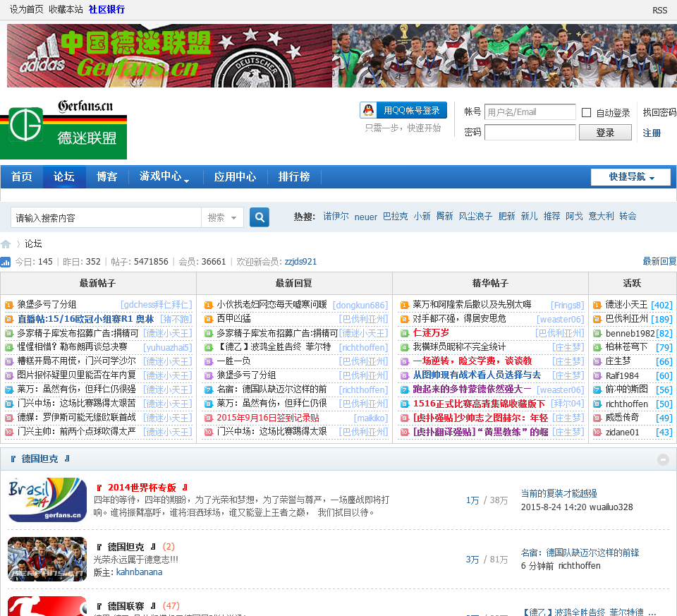This screenshot has width=677, height=616.
Task: Click the 最新回复 link at right
Action: click(x=659, y=261)
